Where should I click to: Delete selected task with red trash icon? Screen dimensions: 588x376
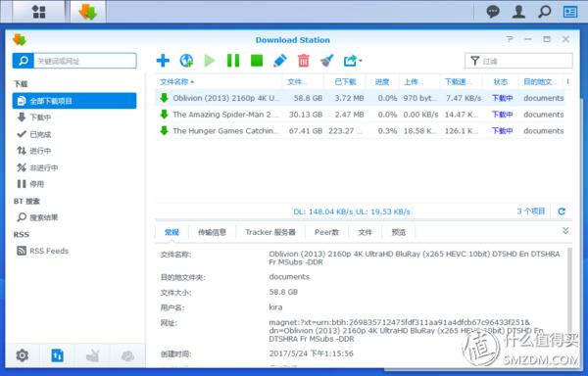[x=304, y=61]
